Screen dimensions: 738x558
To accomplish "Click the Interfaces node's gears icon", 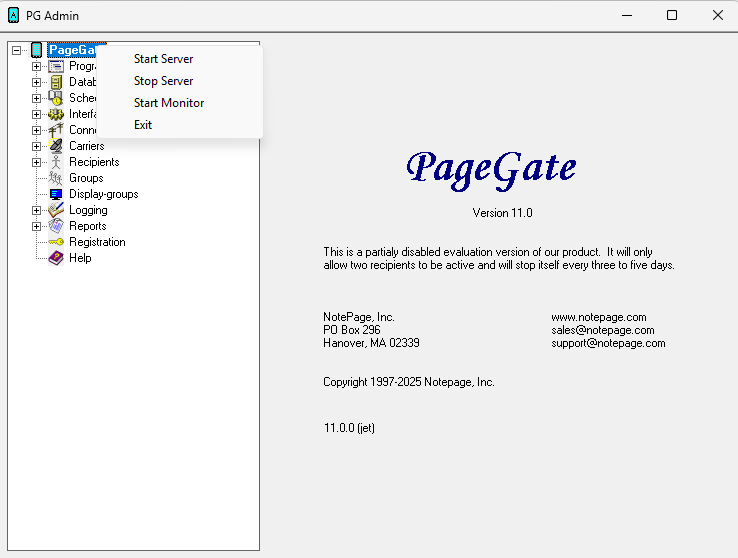I will (x=56, y=114).
